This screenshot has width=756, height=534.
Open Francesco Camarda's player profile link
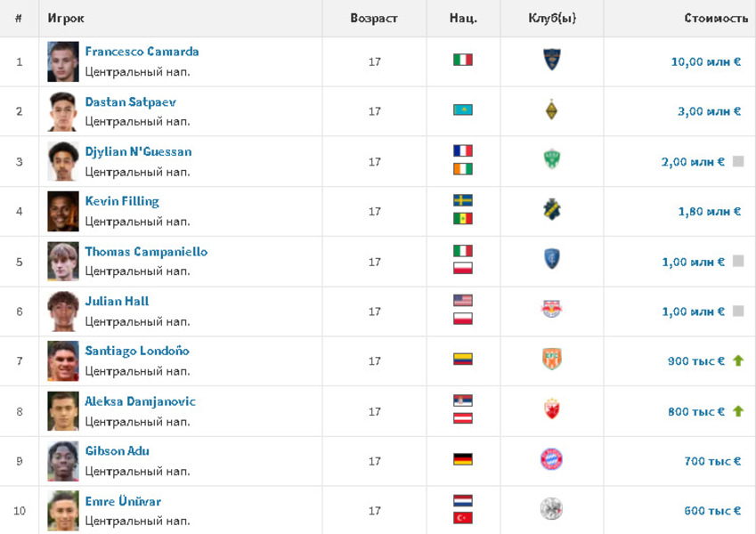(x=142, y=52)
